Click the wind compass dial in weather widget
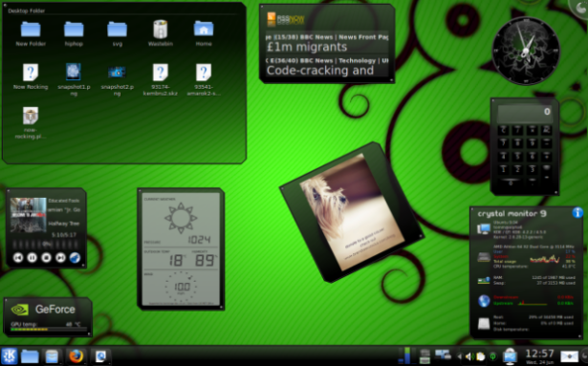 pos(181,288)
